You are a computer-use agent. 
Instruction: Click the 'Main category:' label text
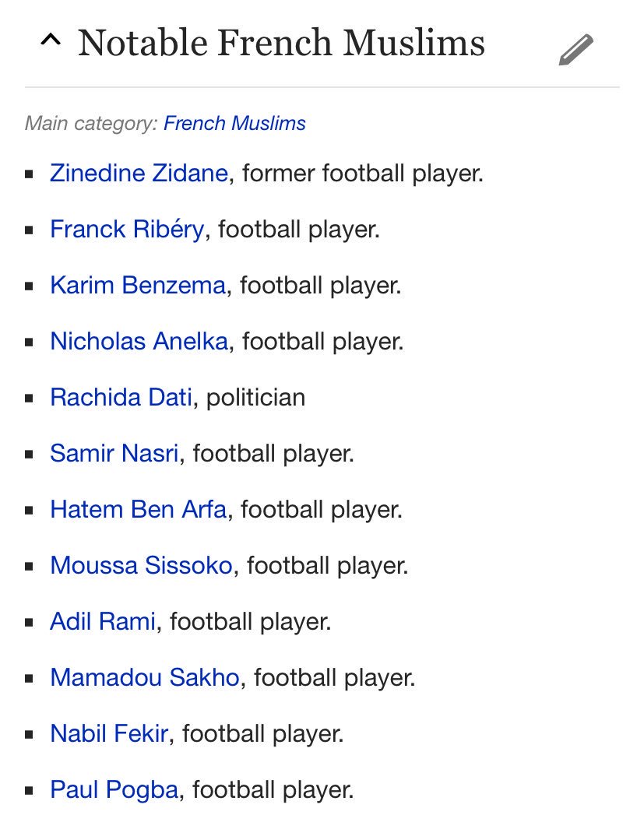pyautogui.click(x=91, y=123)
